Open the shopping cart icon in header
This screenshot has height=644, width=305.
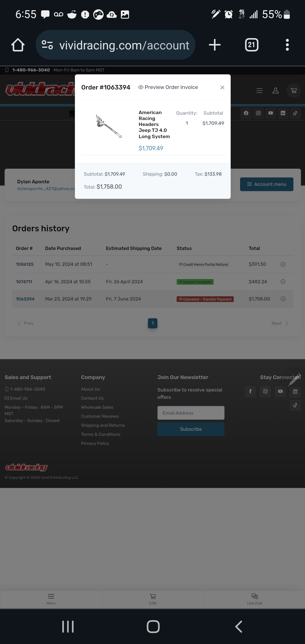[x=294, y=91]
